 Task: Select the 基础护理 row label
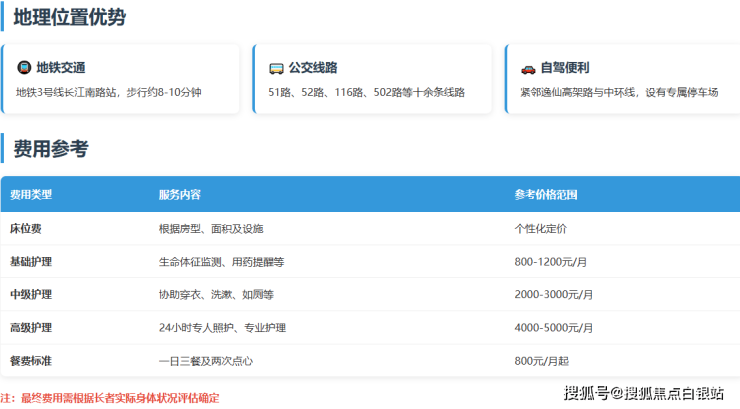[31, 262]
